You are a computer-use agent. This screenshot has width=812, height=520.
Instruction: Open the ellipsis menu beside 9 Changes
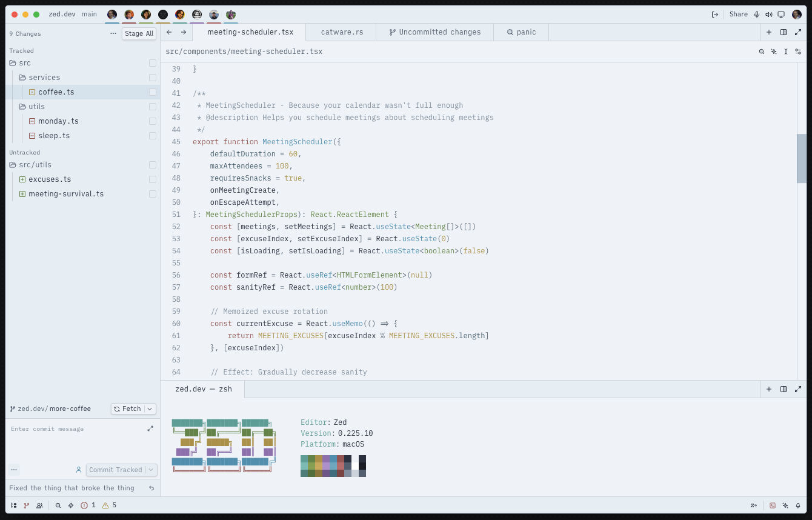pos(113,34)
